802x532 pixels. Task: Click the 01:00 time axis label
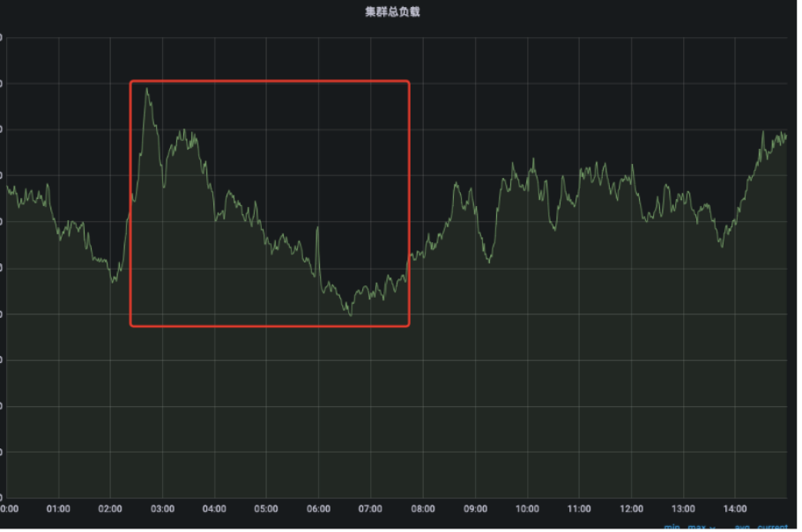(x=58, y=509)
